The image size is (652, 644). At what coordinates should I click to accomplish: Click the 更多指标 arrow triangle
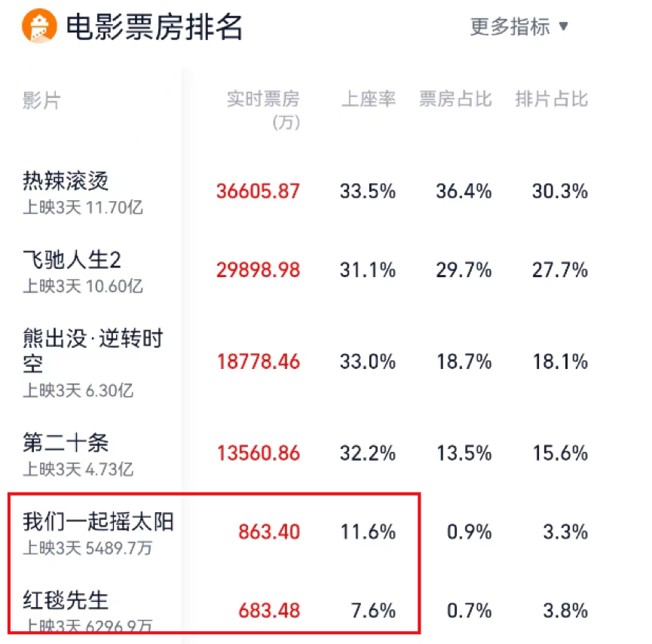[x=563, y=26]
